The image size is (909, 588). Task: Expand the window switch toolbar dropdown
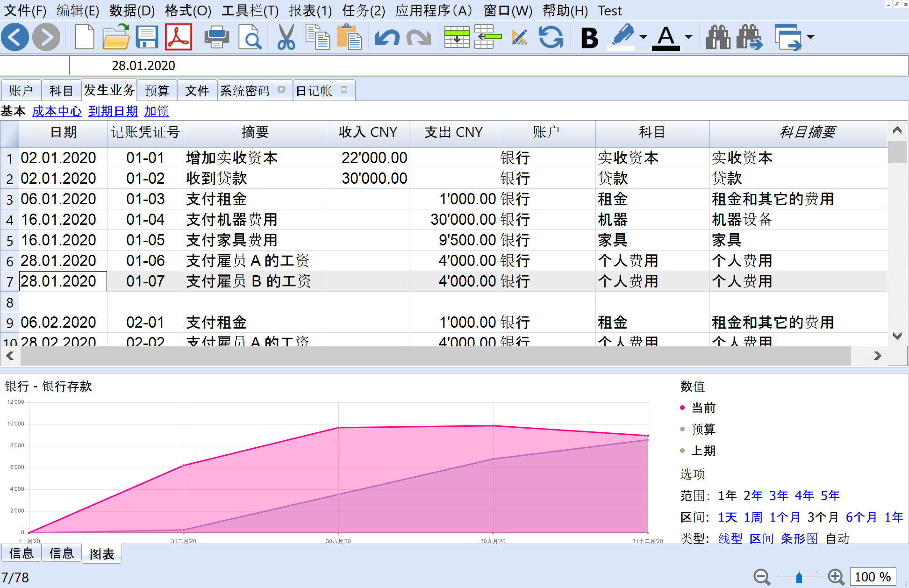[811, 37]
